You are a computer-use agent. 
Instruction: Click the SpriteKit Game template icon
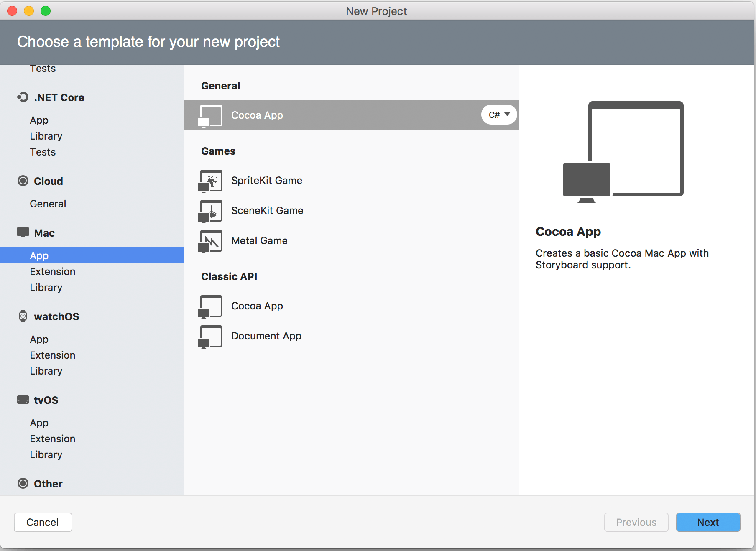pos(210,181)
